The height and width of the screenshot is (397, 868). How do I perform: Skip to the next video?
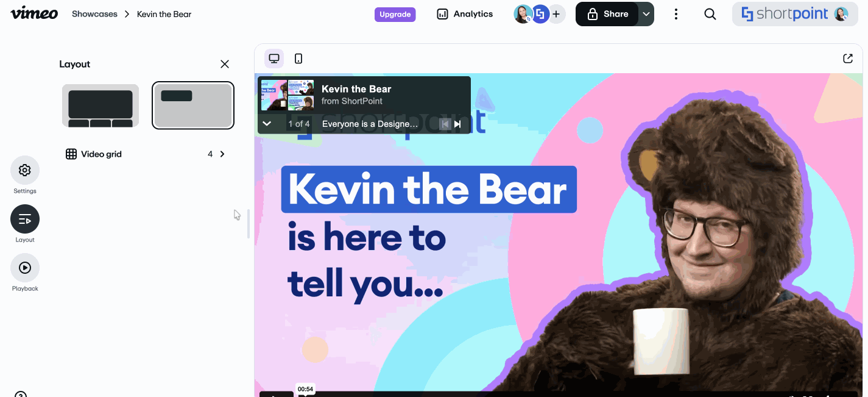click(457, 124)
